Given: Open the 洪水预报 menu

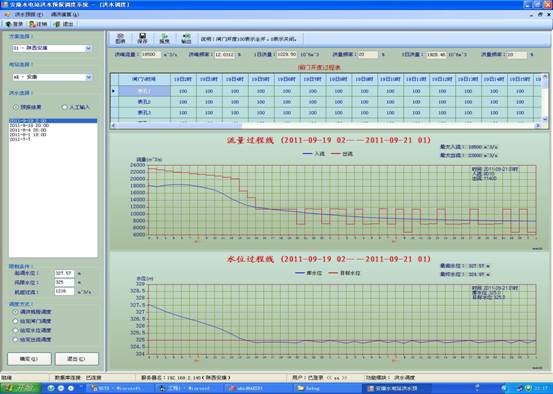Looking at the screenshot, I should (x=29, y=14).
